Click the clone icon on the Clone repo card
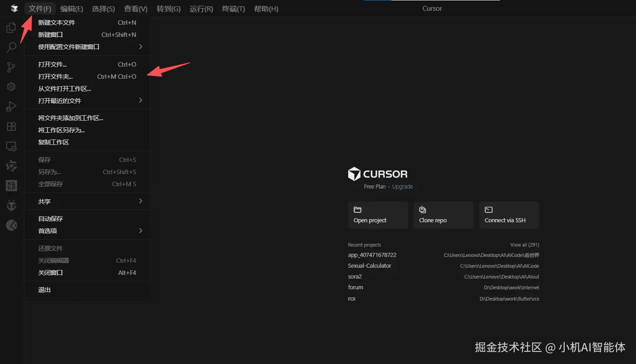 point(422,210)
